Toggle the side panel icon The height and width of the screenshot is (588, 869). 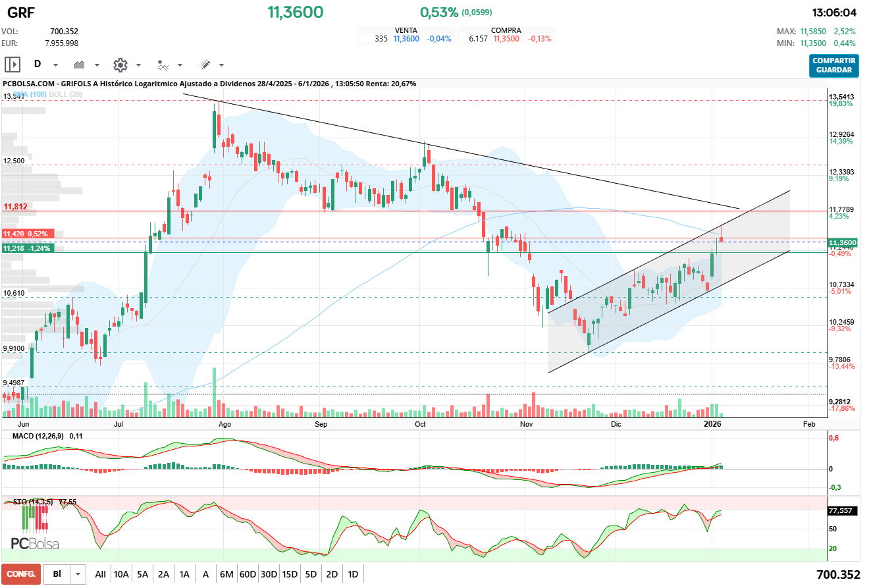click(x=13, y=65)
